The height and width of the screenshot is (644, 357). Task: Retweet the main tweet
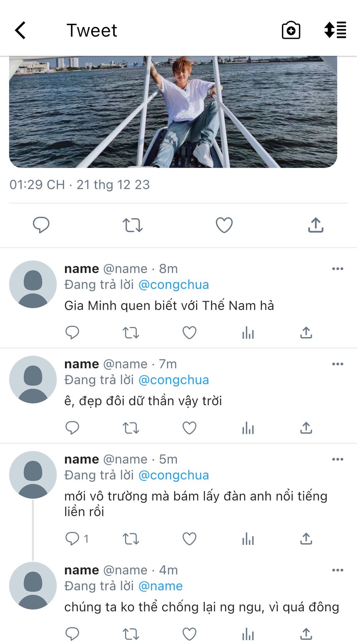(132, 225)
